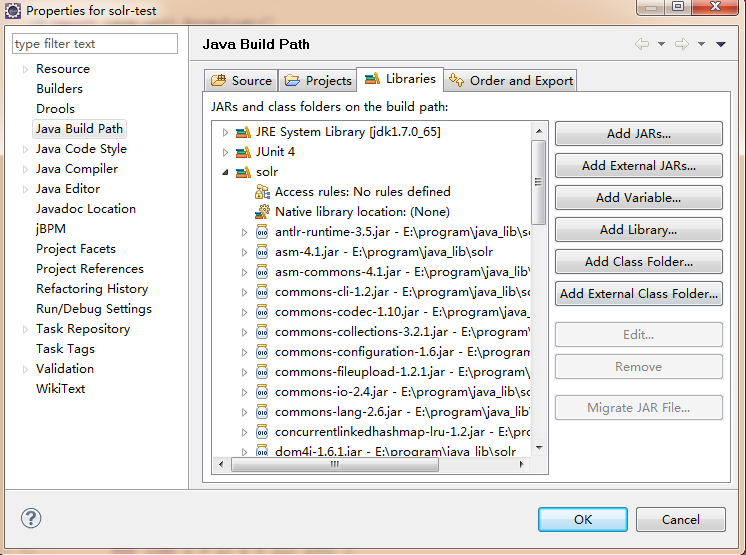746x555 pixels.
Task: Expand the Task Repository category
Action: (x=26, y=329)
